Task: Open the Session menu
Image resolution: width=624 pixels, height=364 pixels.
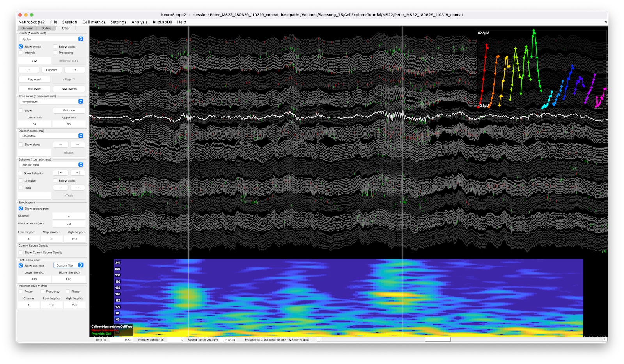Action: point(69,22)
